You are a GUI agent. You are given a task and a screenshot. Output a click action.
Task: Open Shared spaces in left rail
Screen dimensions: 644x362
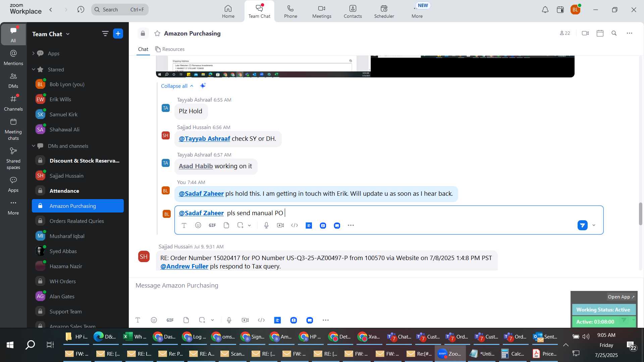[13, 159]
